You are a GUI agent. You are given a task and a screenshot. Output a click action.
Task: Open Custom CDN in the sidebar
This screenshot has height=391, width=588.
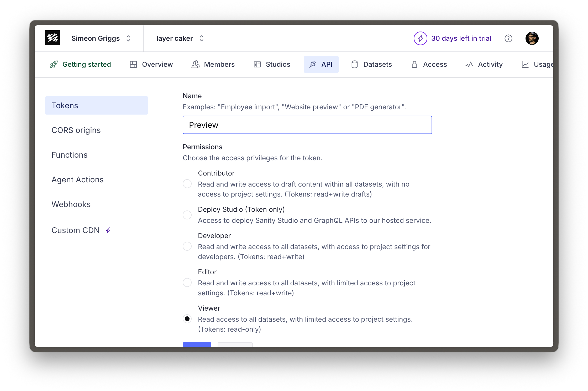point(97,230)
